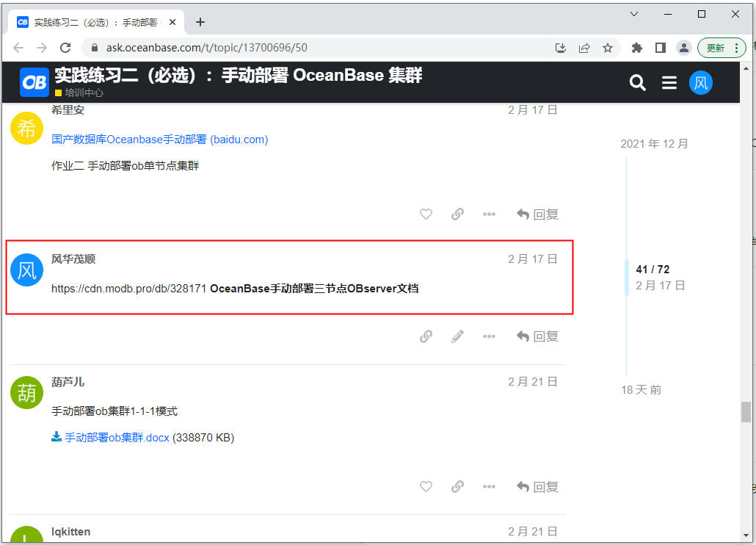Screen dimensions: 756x545
Task: Reply to 希里安's post
Action: point(537,214)
